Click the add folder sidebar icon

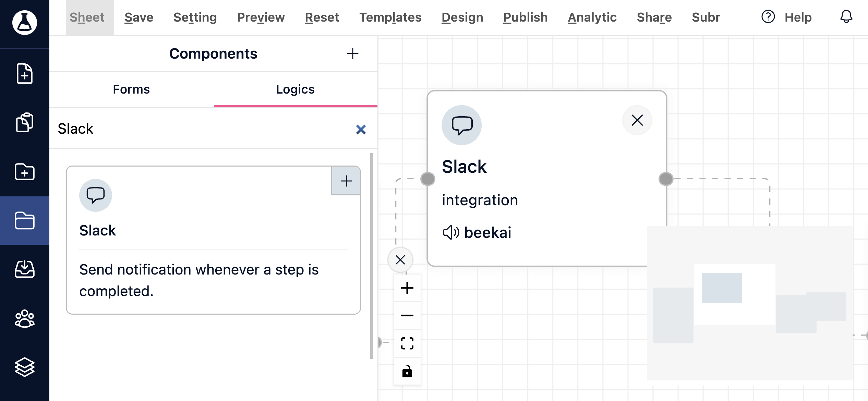[25, 171]
